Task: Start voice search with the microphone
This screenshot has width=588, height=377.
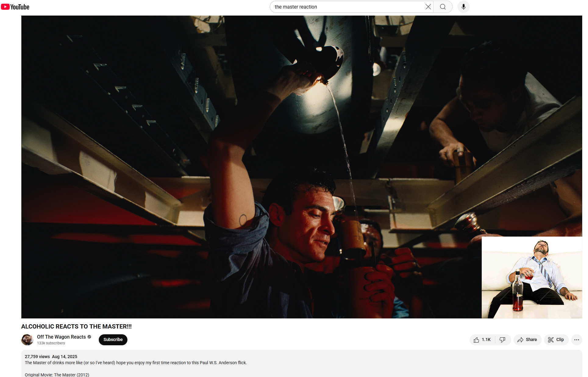Action: 463,7
